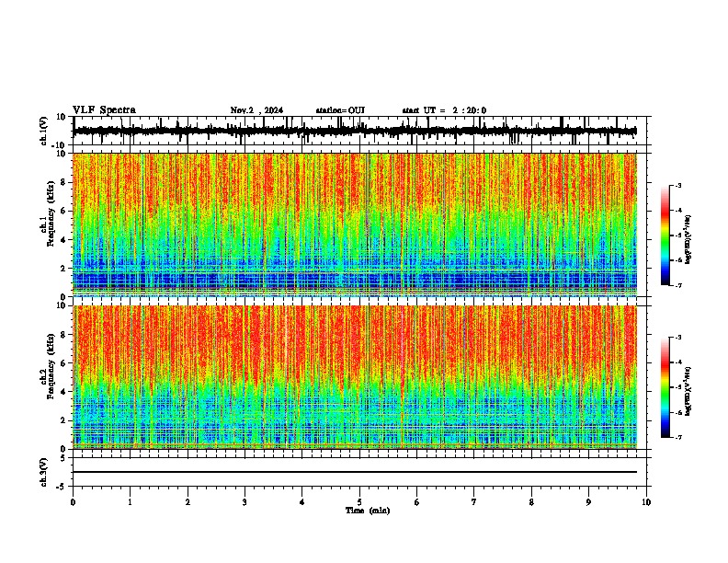Click the ch.1 spectrogram color scale bar
Viewport: 728px width, 563px height.
tap(665, 236)
